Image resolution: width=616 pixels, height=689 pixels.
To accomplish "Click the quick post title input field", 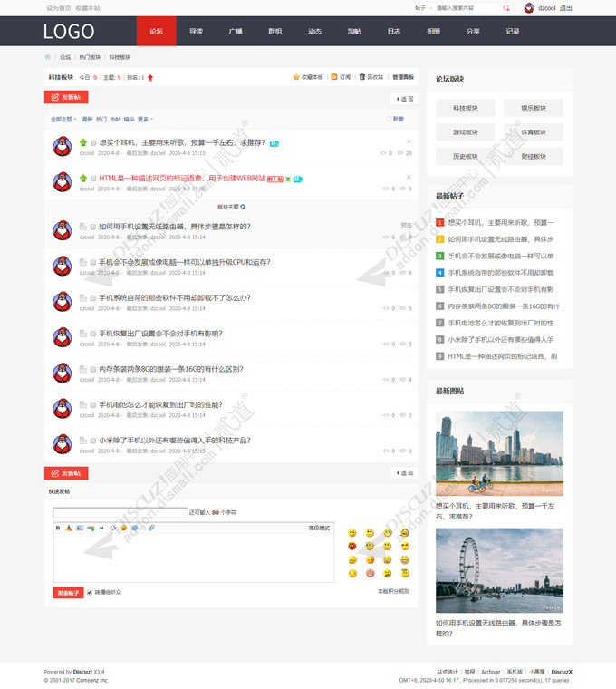I will click(120, 512).
